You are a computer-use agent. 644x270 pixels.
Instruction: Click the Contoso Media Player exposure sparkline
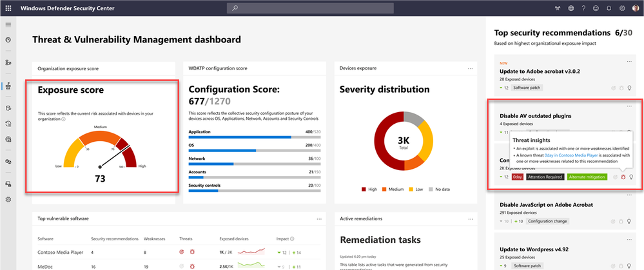point(251,252)
